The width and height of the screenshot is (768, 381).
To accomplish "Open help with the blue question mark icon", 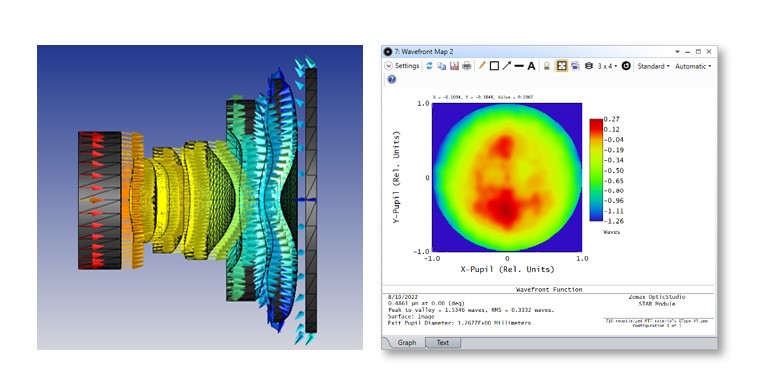I will (391, 79).
